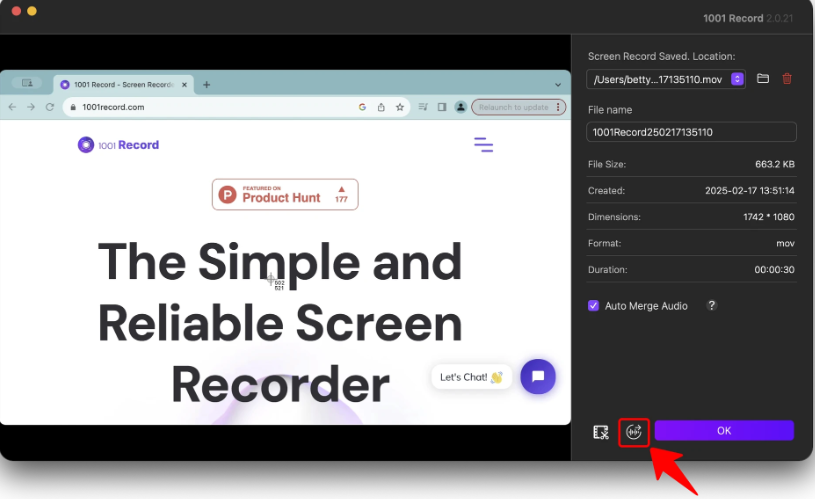This screenshot has width=815, height=499.
Task: Click the red close window button
Action: click(16, 11)
